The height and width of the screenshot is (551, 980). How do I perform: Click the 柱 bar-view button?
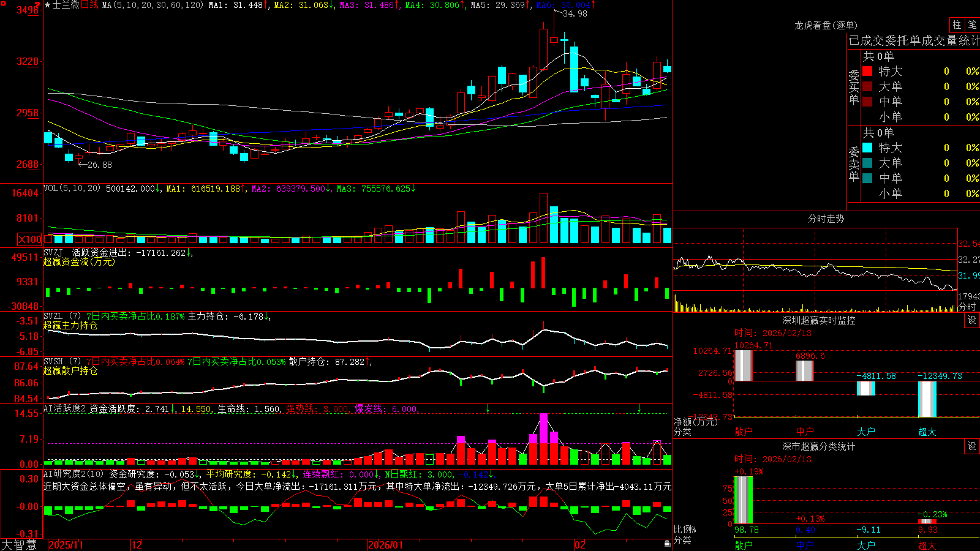[957, 24]
